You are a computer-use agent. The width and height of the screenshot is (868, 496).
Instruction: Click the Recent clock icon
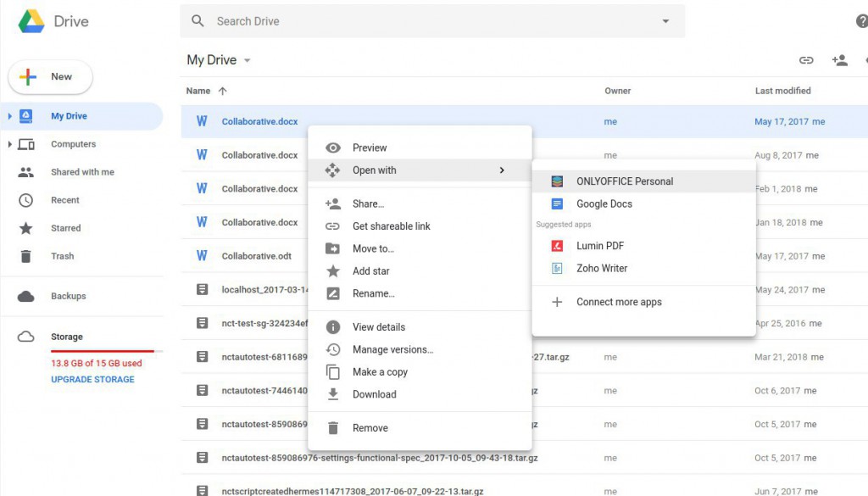[x=26, y=200]
